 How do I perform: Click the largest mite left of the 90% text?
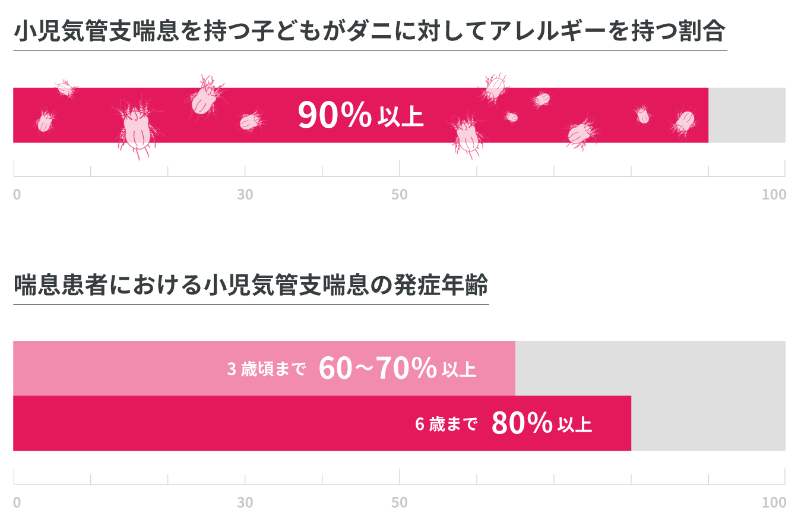pyautogui.click(x=137, y=128)
